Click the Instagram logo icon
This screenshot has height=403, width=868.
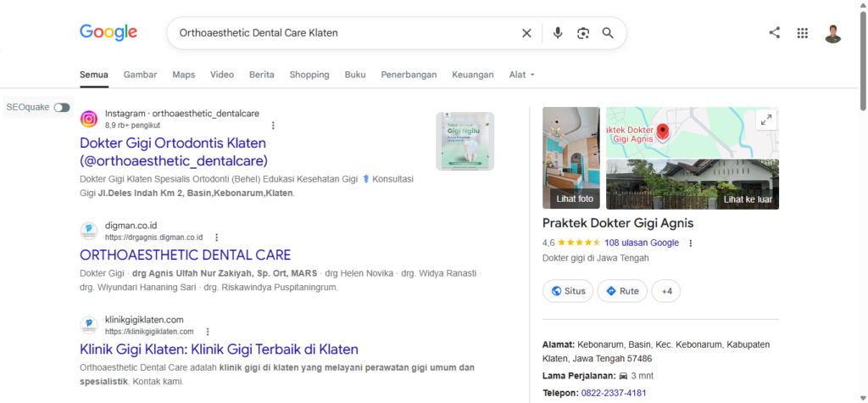[x=88, y=119]
